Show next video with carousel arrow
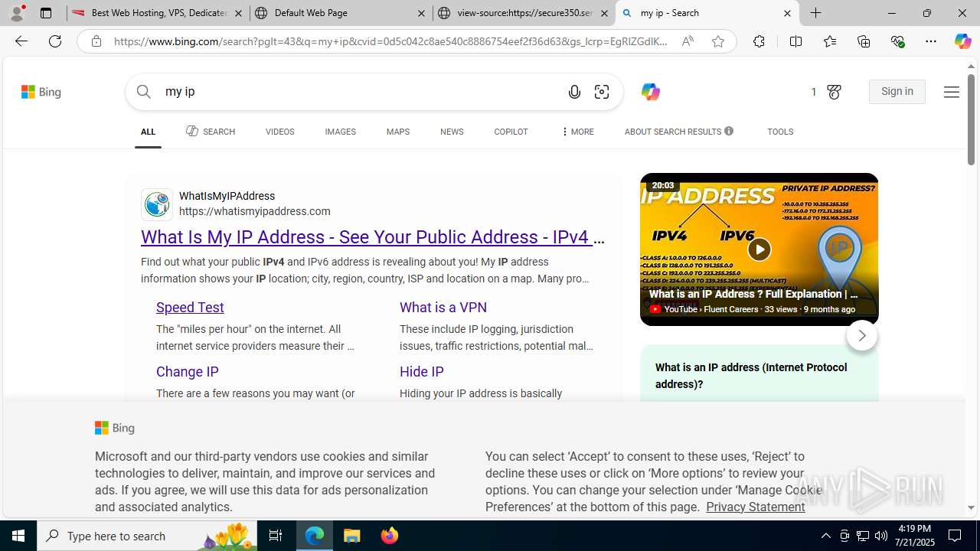Viewport: 980px width, 551px height. click(x=861, y=336)
